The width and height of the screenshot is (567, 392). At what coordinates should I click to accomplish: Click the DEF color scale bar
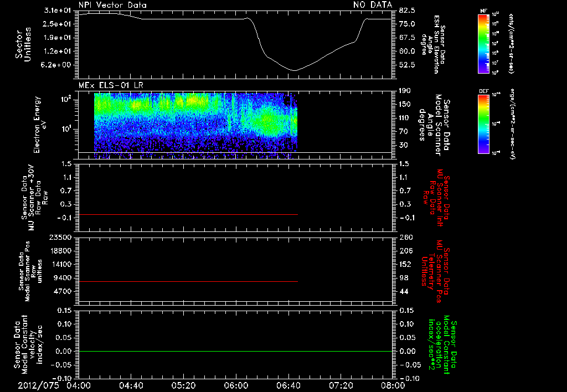click(483, 124)
